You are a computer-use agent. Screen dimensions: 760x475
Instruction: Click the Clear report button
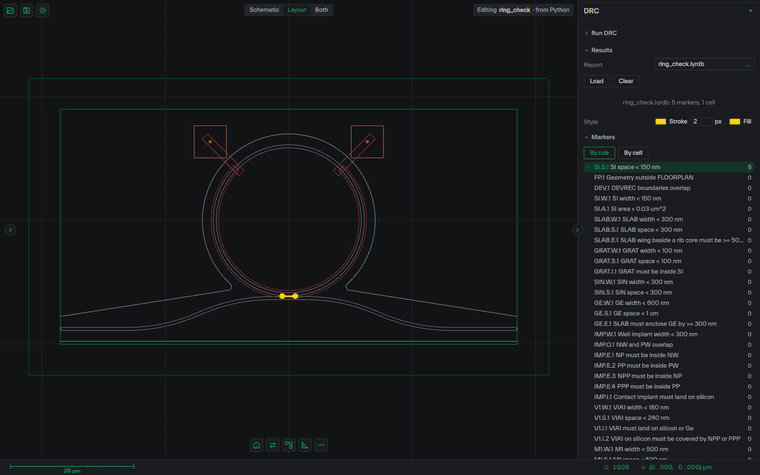626,81
